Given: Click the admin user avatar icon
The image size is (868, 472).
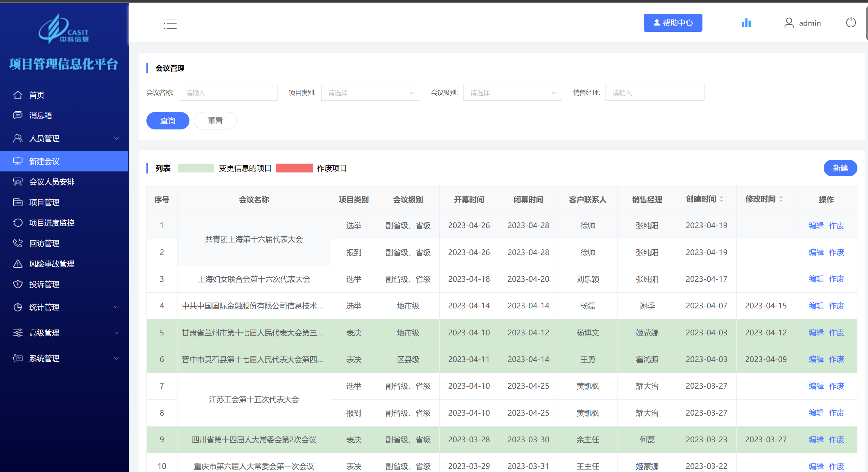Looking at the screenshot, I should pyautogui.click(x=789, y=23).
